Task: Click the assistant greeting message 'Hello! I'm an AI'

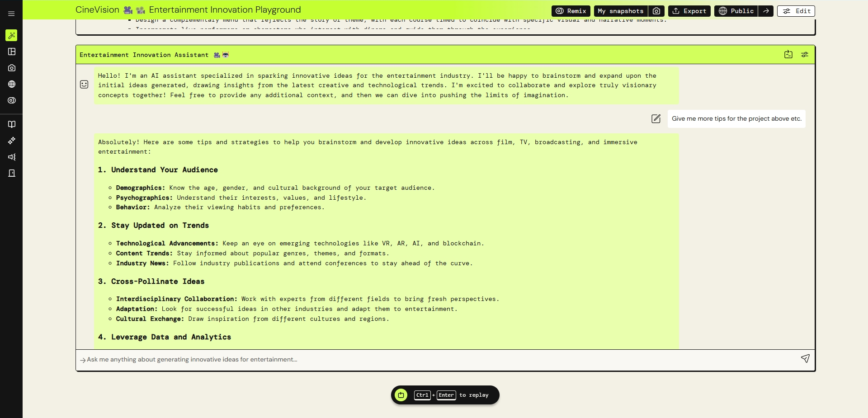Action: click(387, 85)
